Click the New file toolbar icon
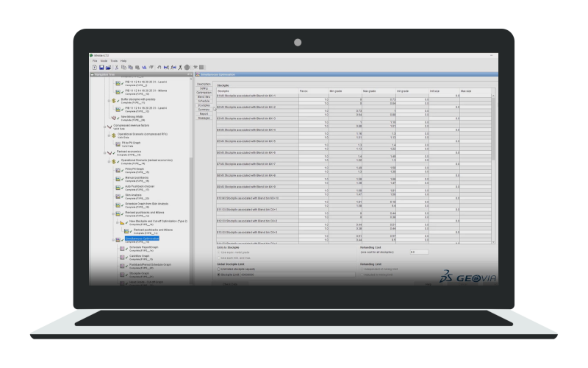 click(95, 67)
